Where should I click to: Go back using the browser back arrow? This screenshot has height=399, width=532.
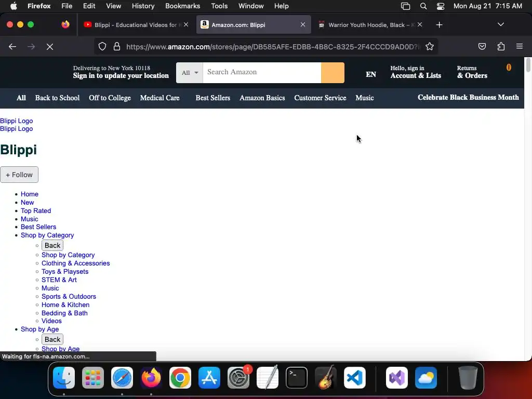click(x=12, y=47)
